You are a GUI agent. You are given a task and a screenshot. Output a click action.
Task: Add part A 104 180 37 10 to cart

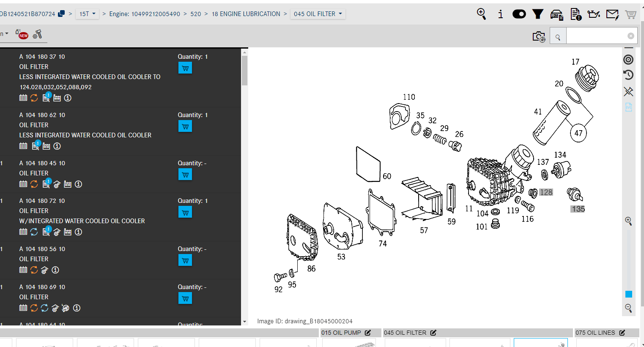[185, 68]
